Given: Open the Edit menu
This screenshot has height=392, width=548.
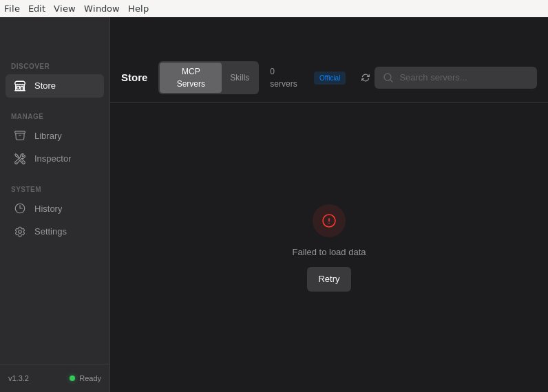Looking at the screenshot, I should coord(36,8).
